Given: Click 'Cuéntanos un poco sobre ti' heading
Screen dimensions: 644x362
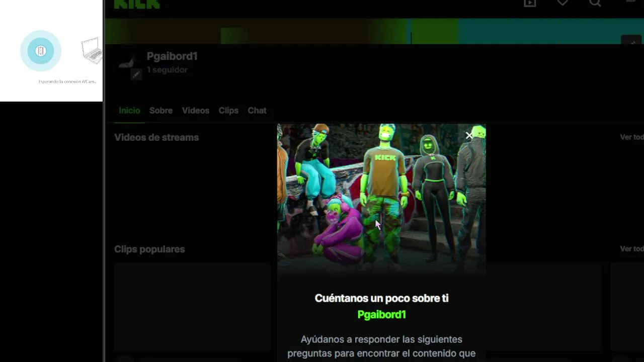Looking at the screenshot, I should point(381,298).
